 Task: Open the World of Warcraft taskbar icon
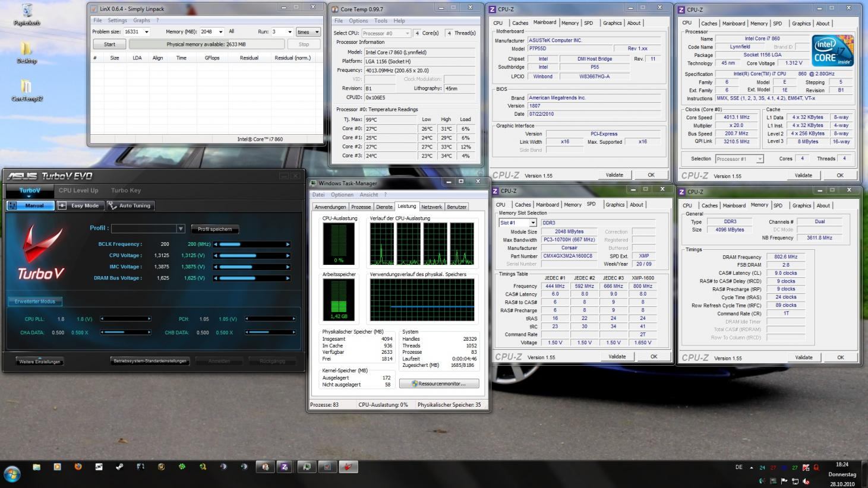pos(161,467)
